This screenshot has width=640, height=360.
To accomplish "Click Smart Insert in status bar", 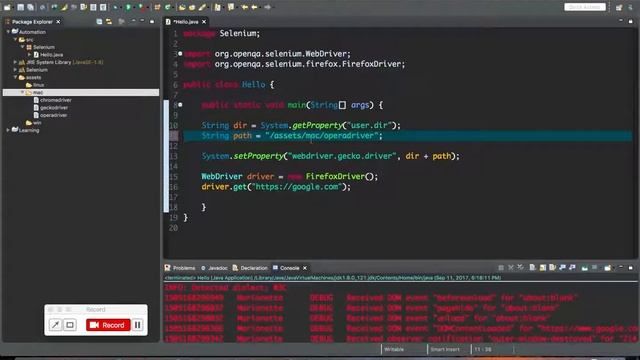I will pos(445,349).
